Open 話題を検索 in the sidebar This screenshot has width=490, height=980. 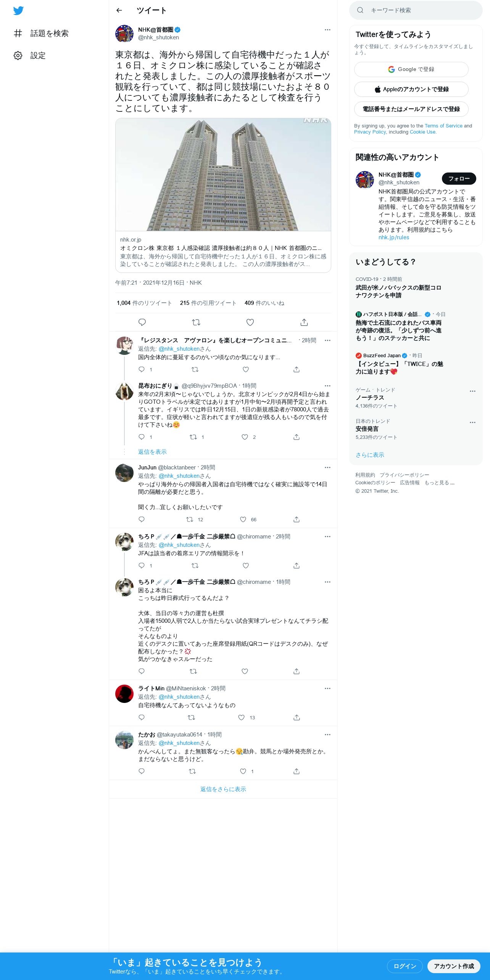[x=41, y=34]
